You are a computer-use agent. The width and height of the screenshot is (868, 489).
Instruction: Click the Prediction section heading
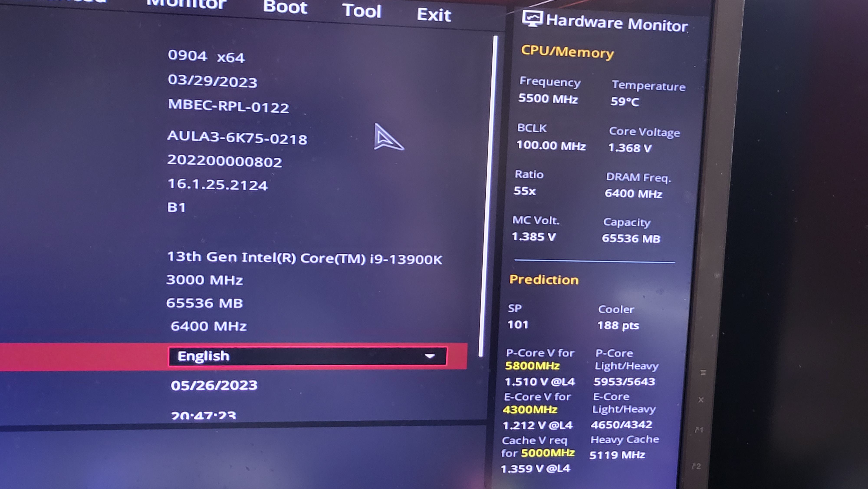click(x=544, y=280)
